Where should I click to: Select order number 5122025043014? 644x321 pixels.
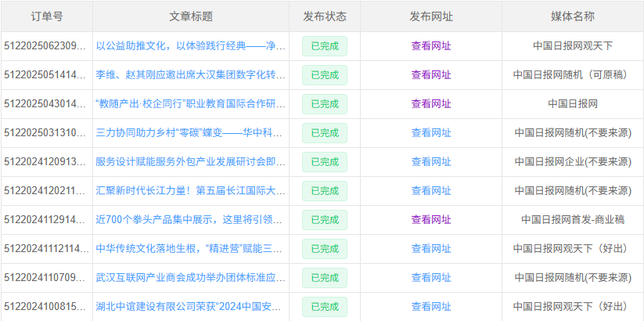pyautogui.click(x=46, y=104)
